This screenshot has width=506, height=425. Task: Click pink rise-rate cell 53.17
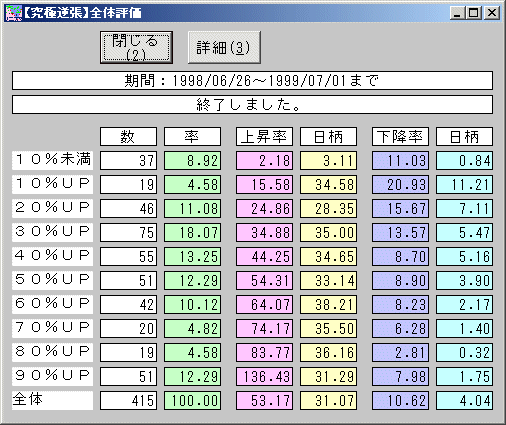click(x=264, y=400)
